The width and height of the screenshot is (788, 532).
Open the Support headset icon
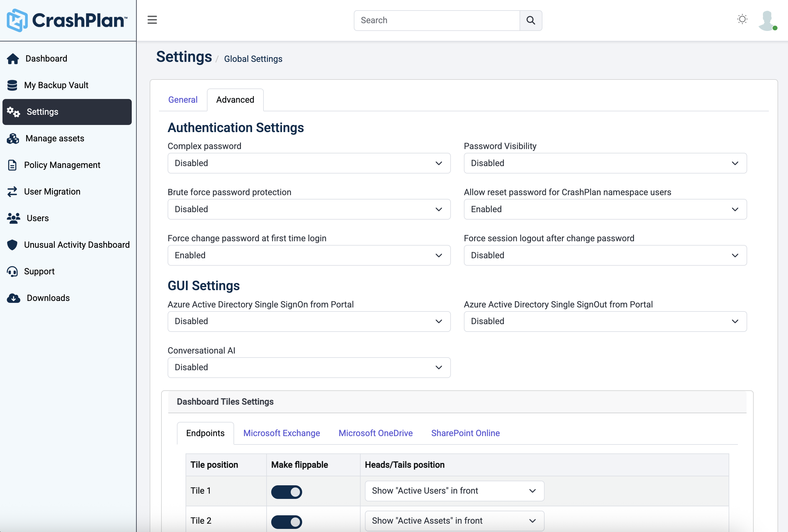pyautogui.click(x=13, y=271)
